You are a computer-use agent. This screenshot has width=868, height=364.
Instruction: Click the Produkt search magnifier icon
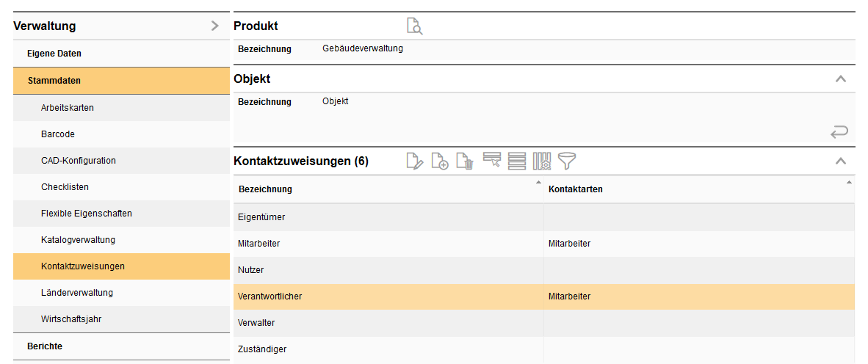point(415,26)
